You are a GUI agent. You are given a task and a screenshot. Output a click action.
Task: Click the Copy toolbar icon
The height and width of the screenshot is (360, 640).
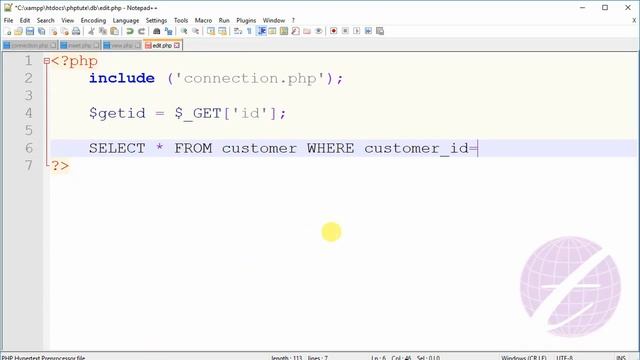coord(103,31)
